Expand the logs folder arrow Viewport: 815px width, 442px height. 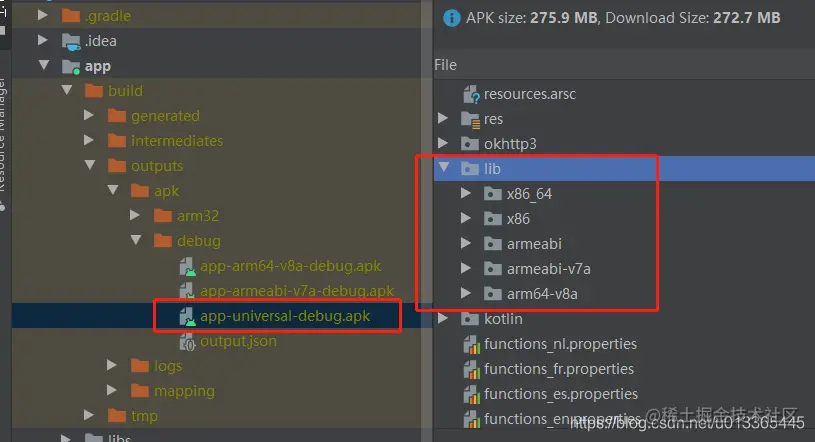[x=112, y=365]
